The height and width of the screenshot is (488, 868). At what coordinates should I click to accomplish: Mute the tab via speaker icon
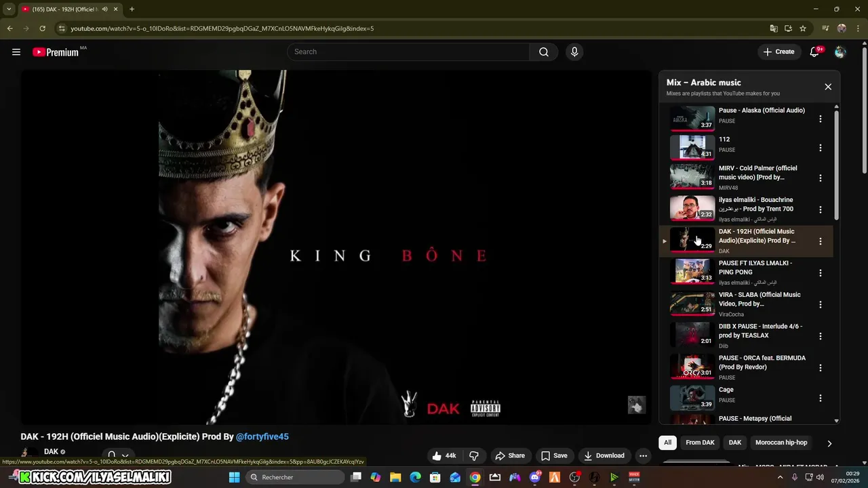click(x=105, y=9)
